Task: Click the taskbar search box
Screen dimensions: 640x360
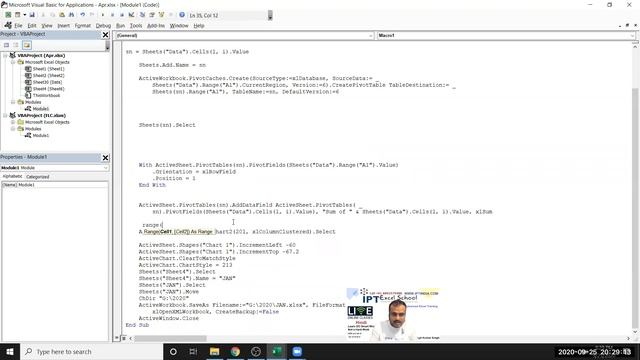Action: 91,351
